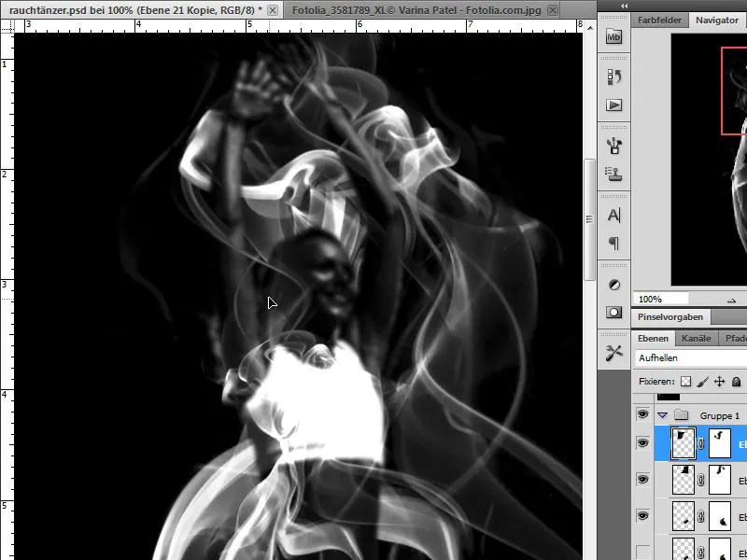Close the rauchtänzer.psd document tab
The height and width of the screenshot is (560, 747).
(273, 10)
